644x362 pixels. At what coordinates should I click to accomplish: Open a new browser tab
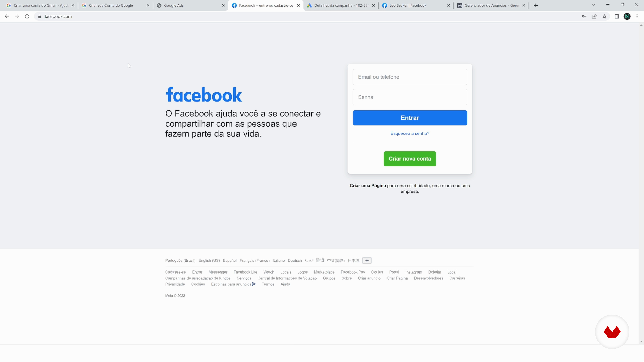[536, 5]
